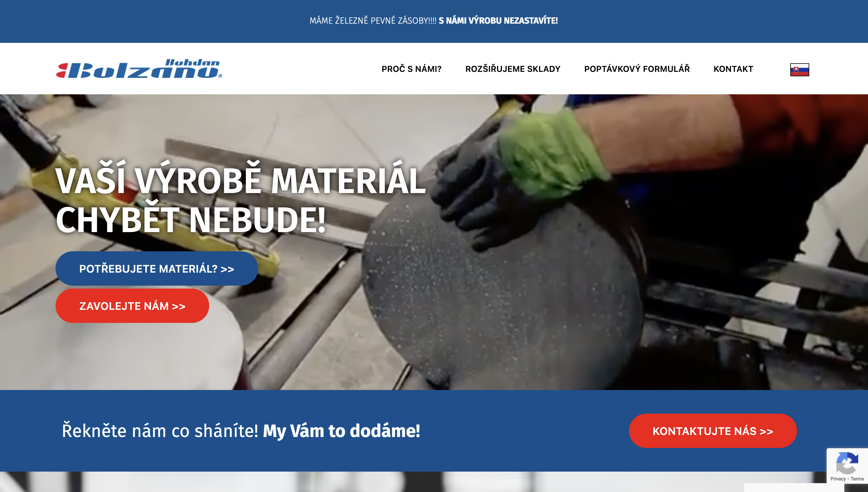
Task: Click the 'My Vám to dodáme!' bold text
Action: 341,431
